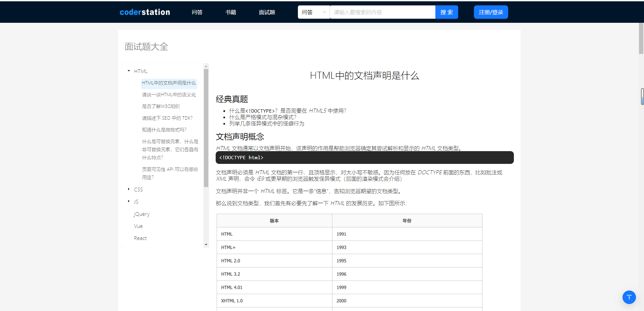Select the React tree item
644x311 pixels.
tap(140, 238)
